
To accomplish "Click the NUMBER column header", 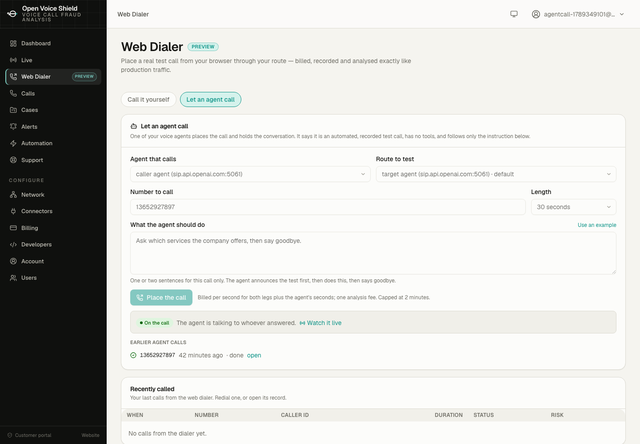I will (x=207, y=415).
